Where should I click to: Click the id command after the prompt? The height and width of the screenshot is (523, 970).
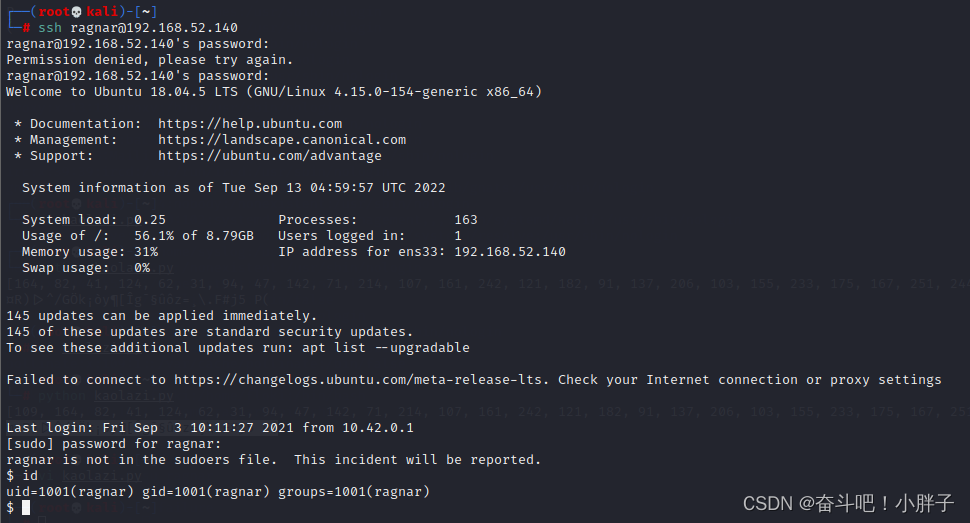coord(30,476)
